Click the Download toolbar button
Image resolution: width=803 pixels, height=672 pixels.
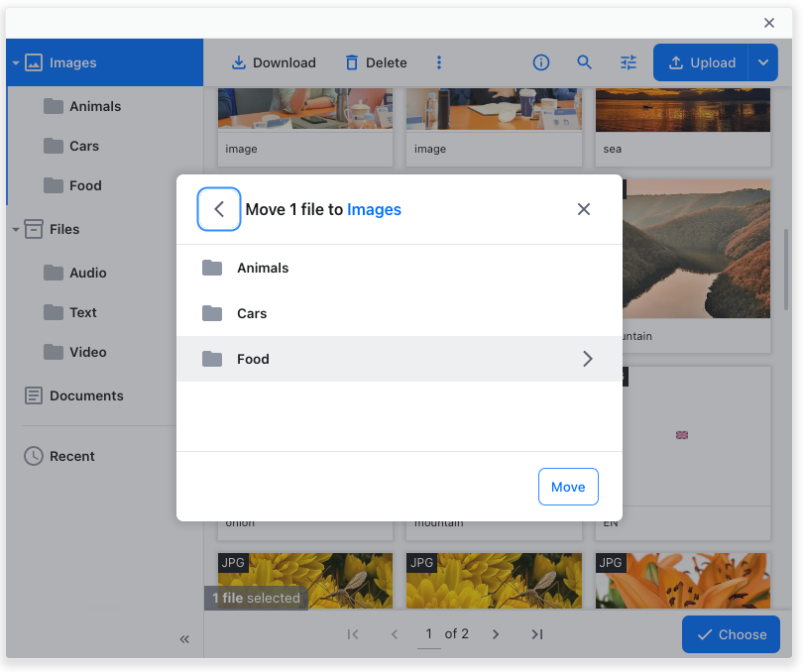273,62
